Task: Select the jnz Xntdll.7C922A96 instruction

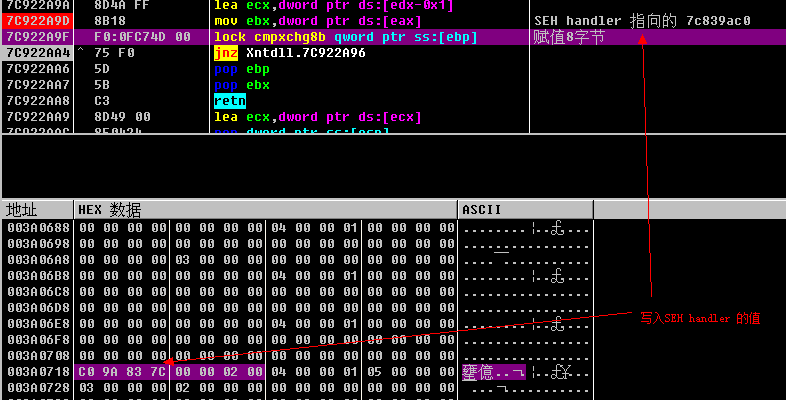Action: 290,53
